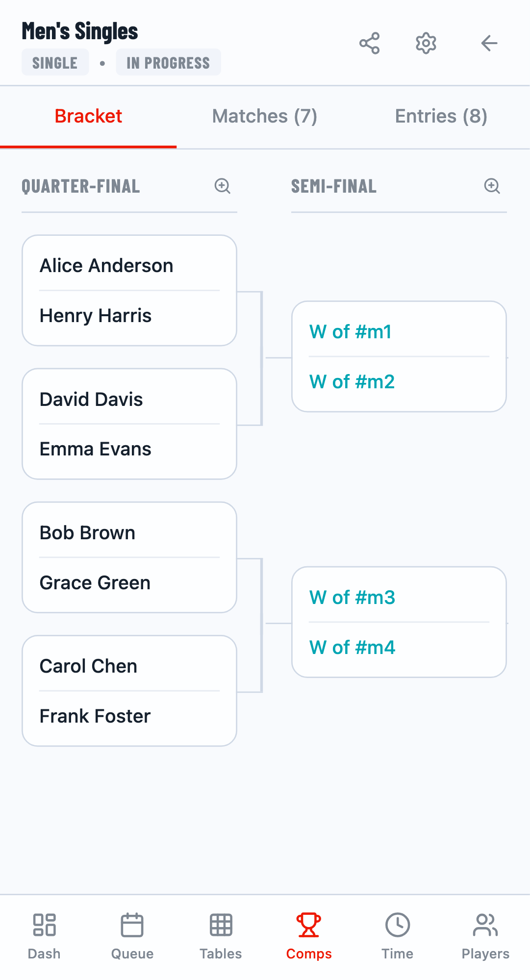Screen dimensions: 530x980
Task: Open the Tables grid icon
Action: (221, 925)
